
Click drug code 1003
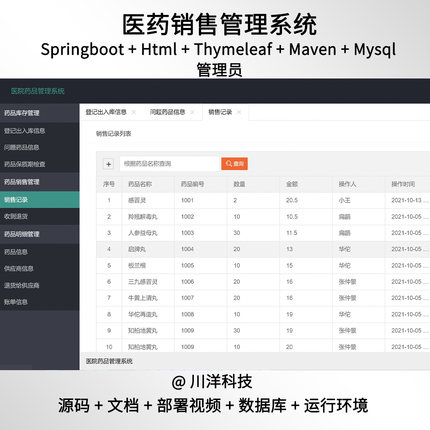tap(187, 233)
